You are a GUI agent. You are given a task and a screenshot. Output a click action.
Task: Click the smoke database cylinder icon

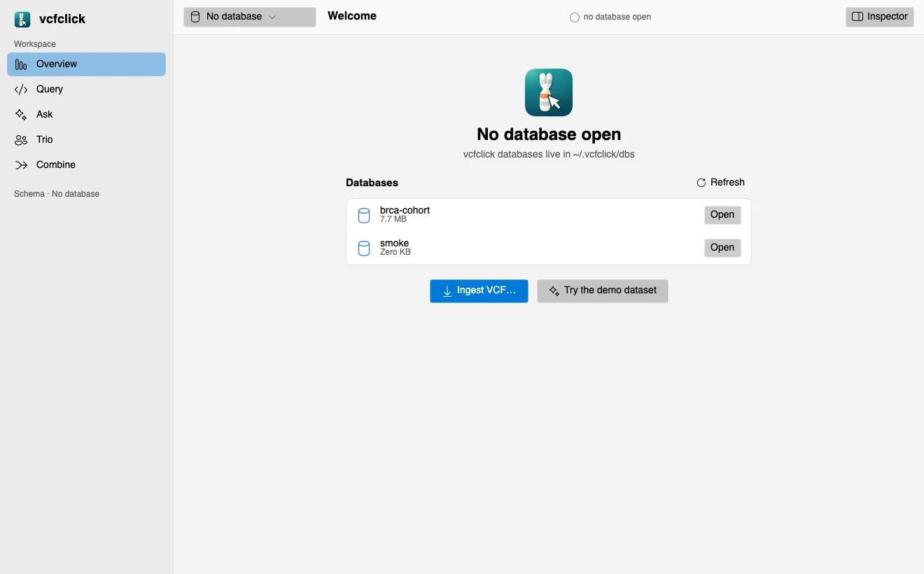[x=364, y=248]
